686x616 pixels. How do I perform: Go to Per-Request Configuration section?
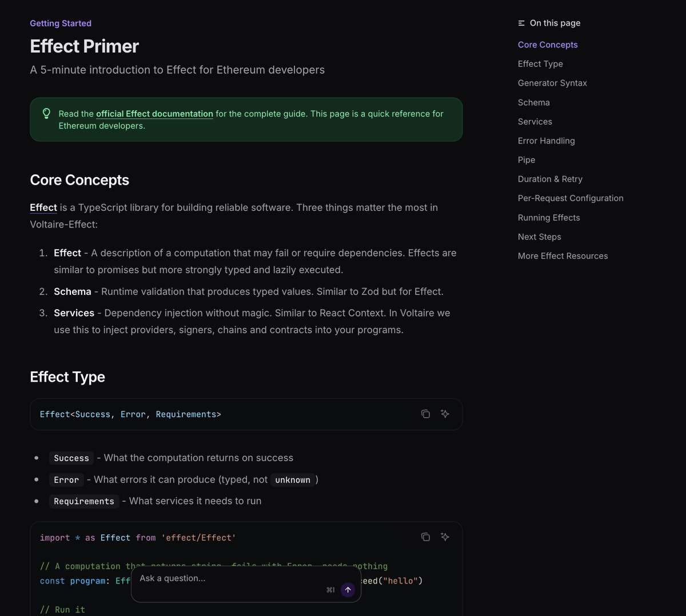pyautogui.click(x=571, y=198)
